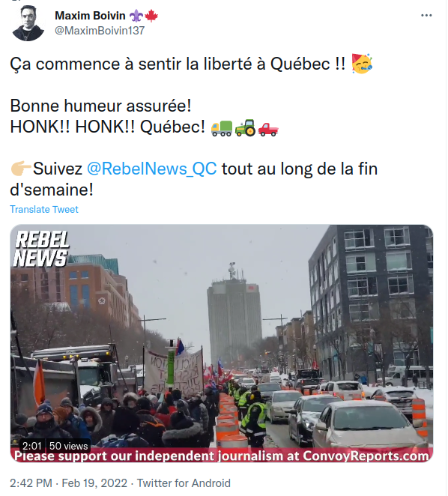Screen dimensions: 448x496
Task: Click the Feb 19, 2022 timestamp
Action: click(94, 483)
